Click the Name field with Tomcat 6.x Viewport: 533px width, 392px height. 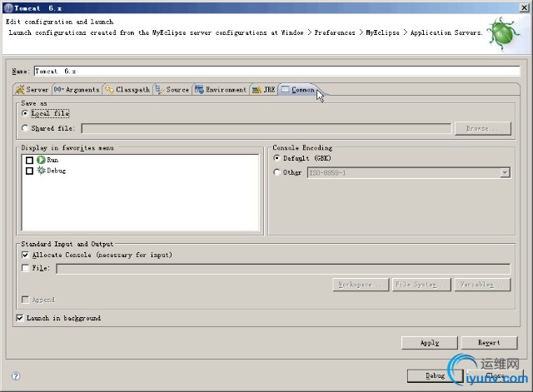coord(276,71)
